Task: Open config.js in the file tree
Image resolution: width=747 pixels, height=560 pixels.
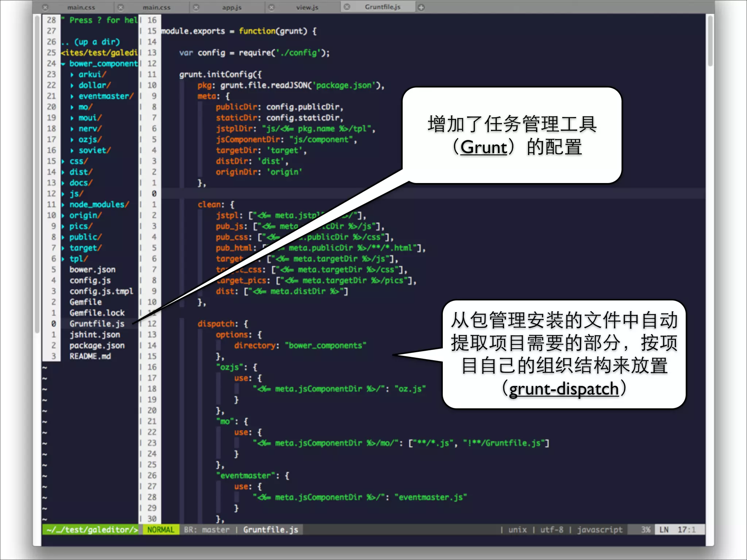Action: click(x=90, y=281)
